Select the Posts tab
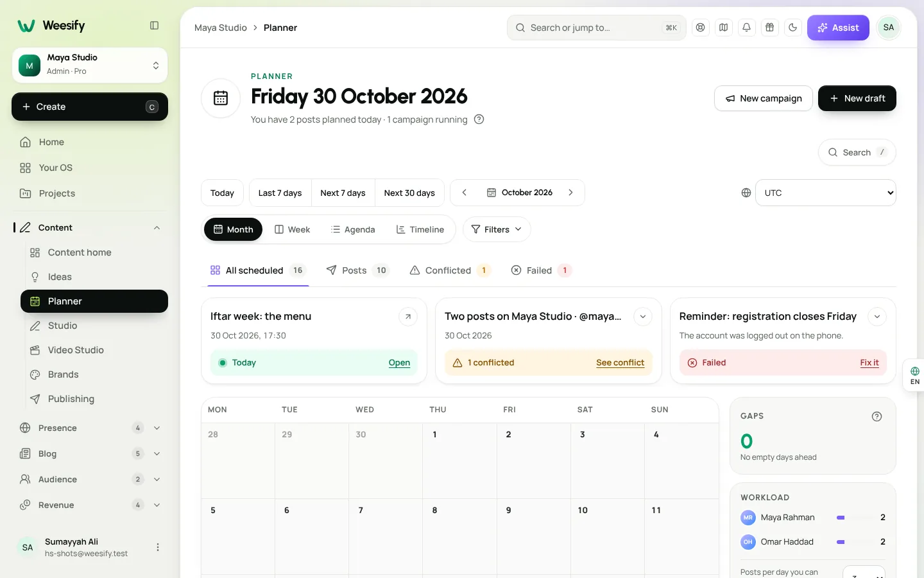Screen dimensions: 924x578 [x=357, y=270]
